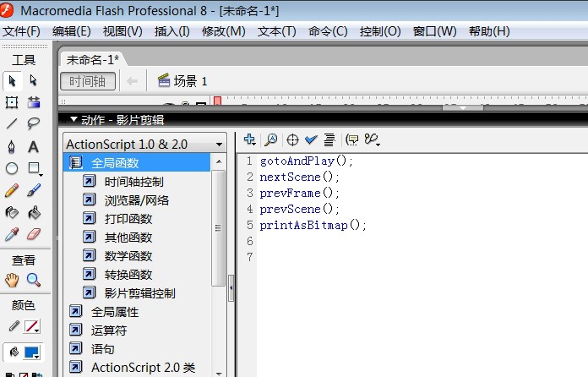Select the Hand tool
588x377 pixels.
coord(12,280)
